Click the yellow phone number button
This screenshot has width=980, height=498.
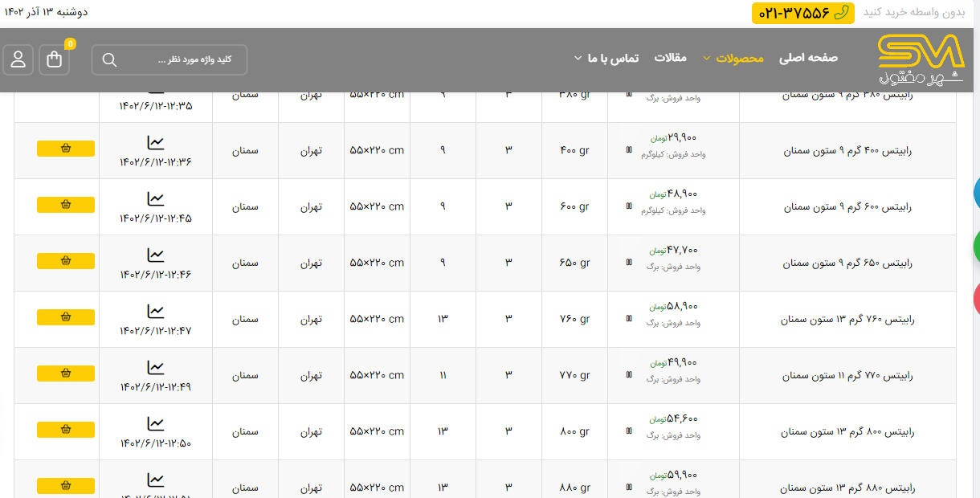click(802, 13)
